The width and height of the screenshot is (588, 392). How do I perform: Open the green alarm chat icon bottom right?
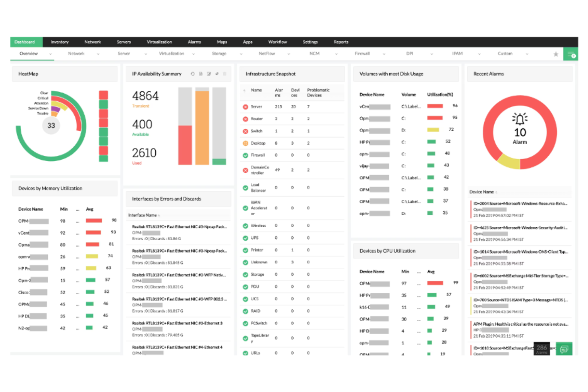tap(564, 349)
